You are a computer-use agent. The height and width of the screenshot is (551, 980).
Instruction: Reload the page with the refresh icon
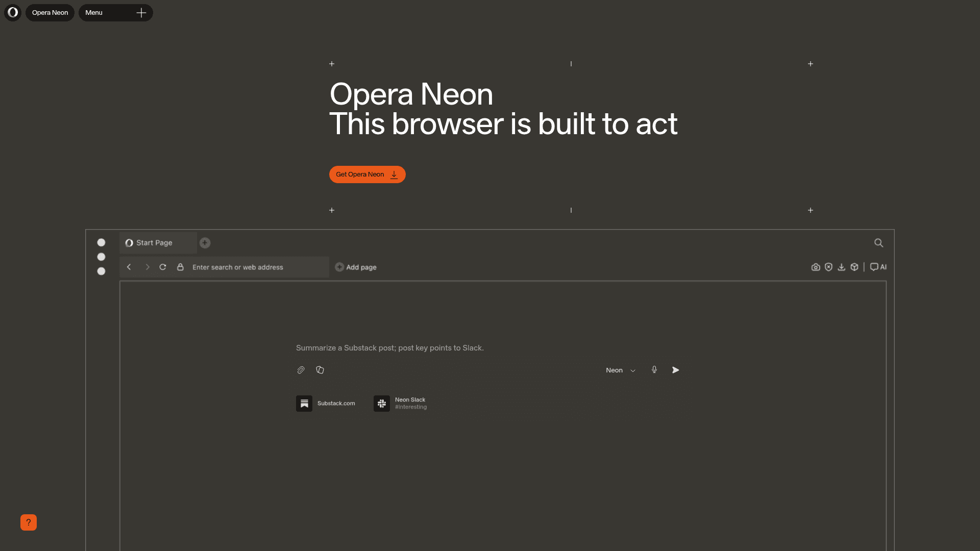163,267
